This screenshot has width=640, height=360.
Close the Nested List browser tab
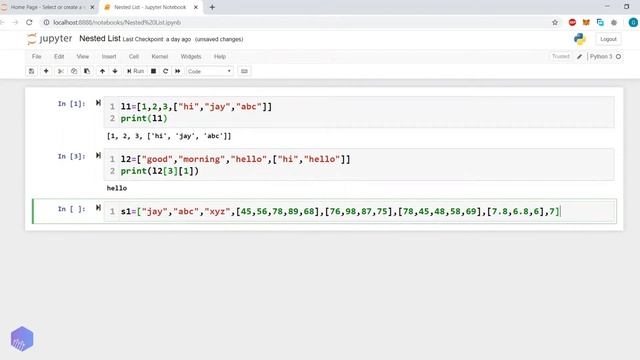[196, 7]
